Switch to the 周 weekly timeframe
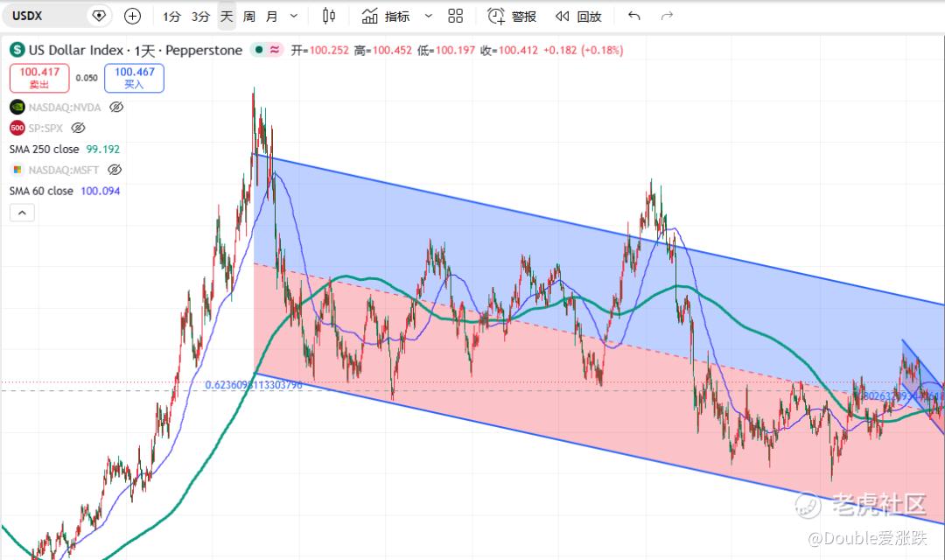The image size is (945, 560). (248, 17)
